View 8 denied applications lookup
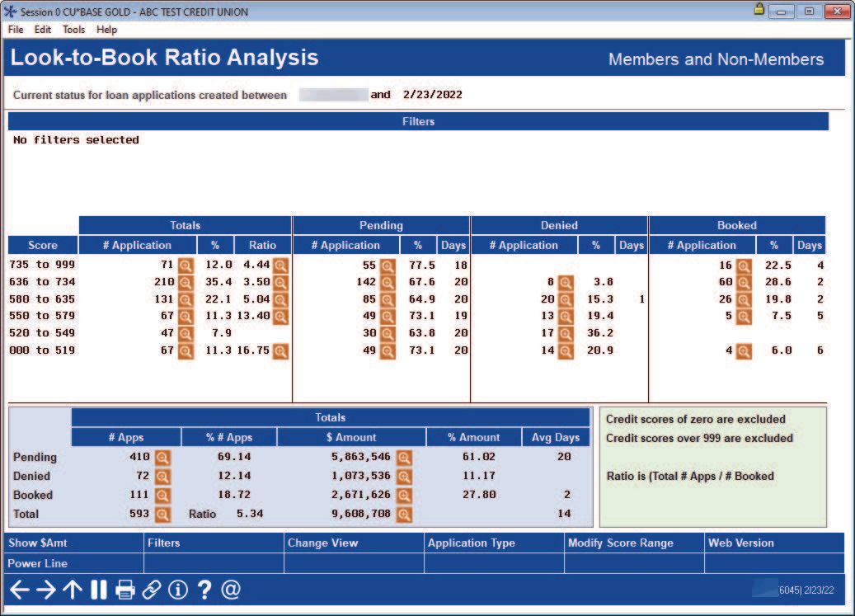 click(x=566, y=282)
